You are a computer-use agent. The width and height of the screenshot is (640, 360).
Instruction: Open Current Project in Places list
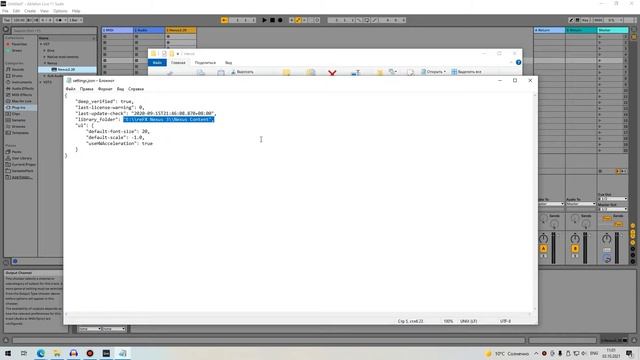pyautogui.click(x=23, y=164)
